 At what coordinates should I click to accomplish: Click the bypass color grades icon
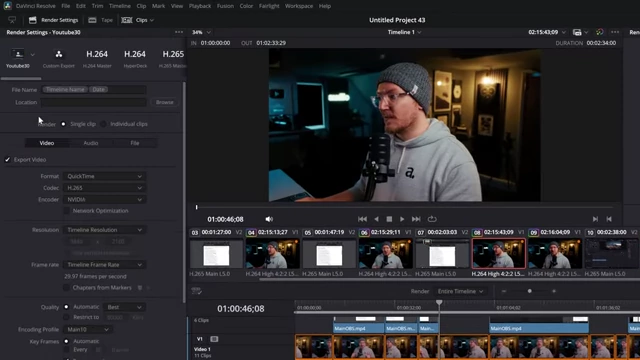(x=599, y=32)
